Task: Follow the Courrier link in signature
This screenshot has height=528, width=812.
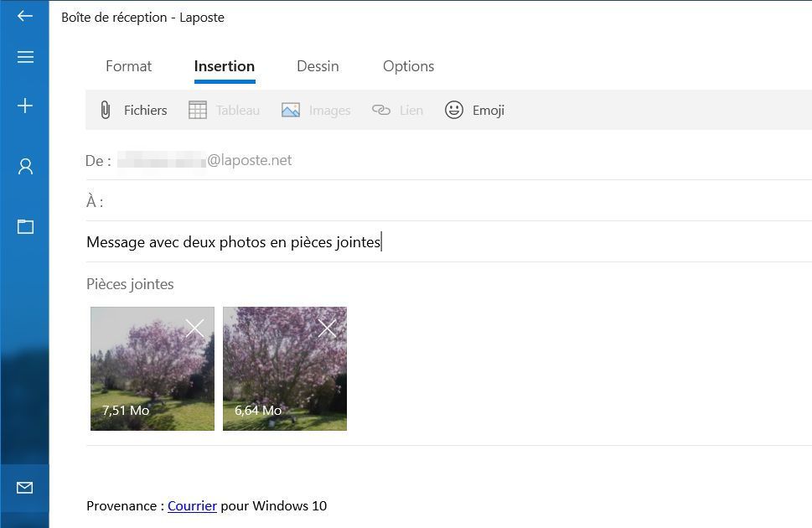Action: pos(192,506)
